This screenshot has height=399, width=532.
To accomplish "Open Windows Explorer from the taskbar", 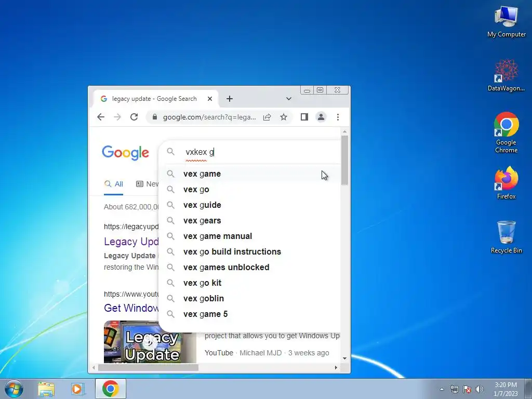I will [x=46, y=389].
